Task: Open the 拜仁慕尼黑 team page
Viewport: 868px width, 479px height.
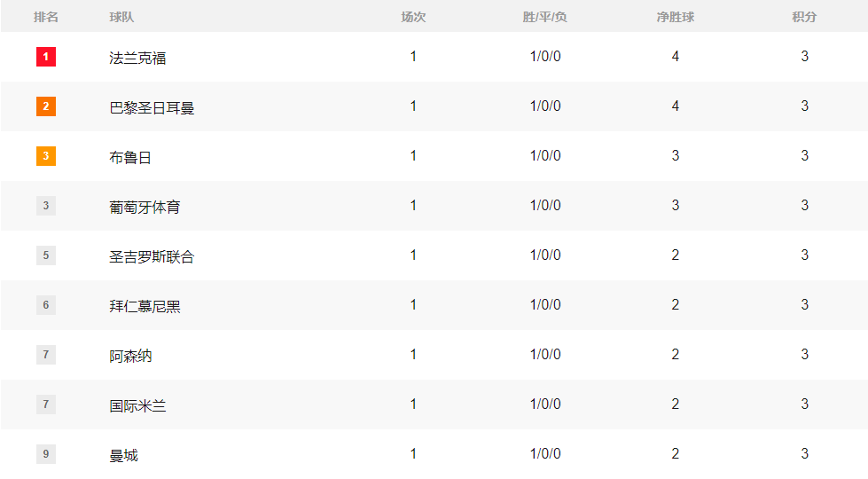Action: click(x=145, y=307)
